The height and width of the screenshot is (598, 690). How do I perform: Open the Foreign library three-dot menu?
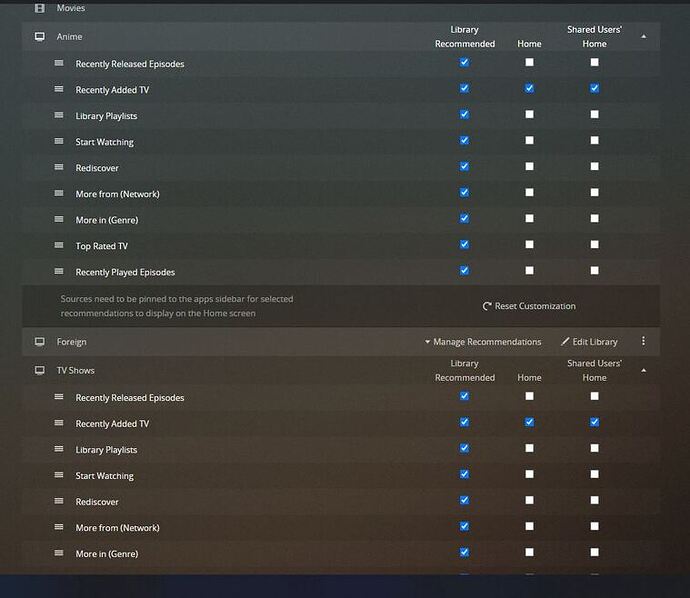pos(643,341)
